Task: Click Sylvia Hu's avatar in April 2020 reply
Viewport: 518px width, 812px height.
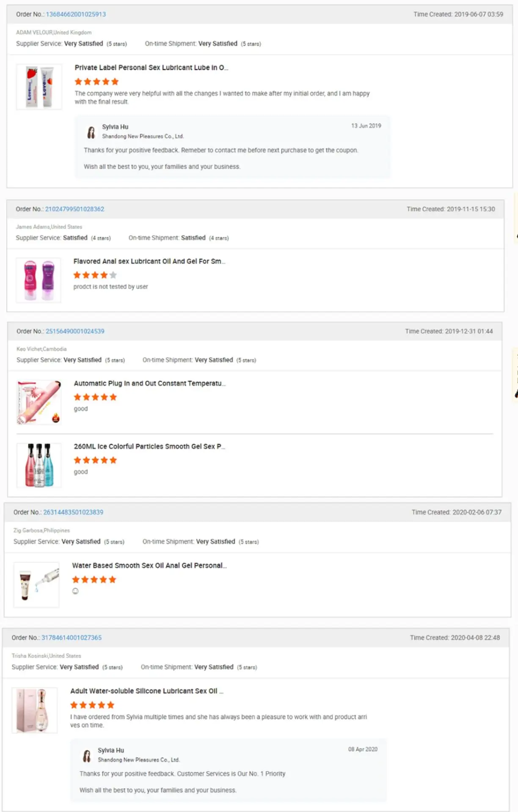Action: click(x=87, y=756)
